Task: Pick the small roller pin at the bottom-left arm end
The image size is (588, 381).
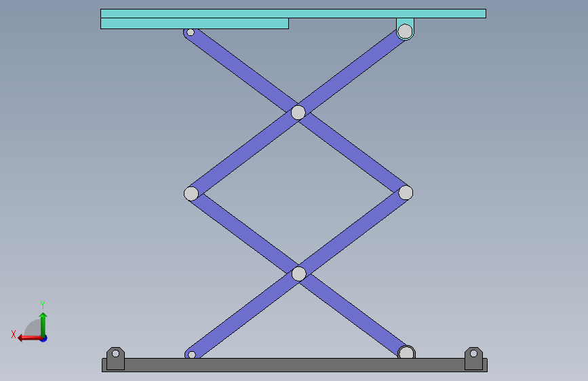Action: pos(192,355)
